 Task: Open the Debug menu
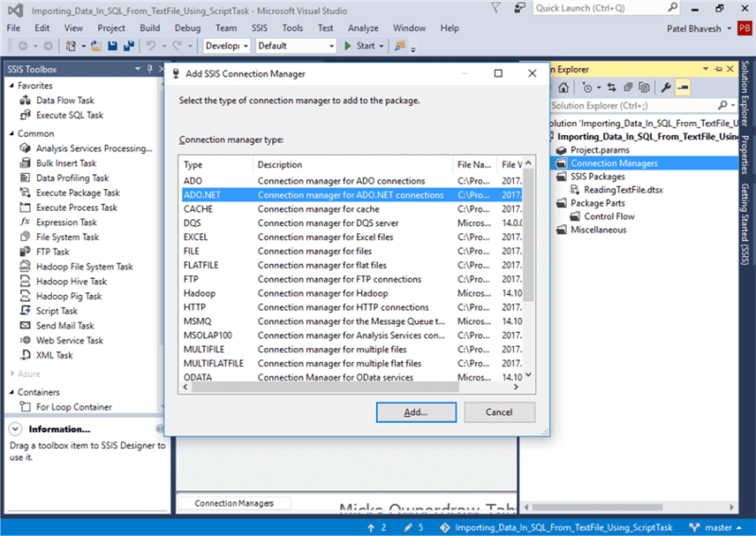(187, 28)
